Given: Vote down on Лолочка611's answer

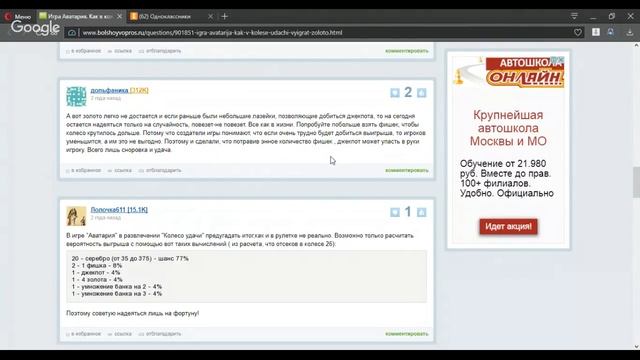Looking at the screenshot, I should 395,212.
